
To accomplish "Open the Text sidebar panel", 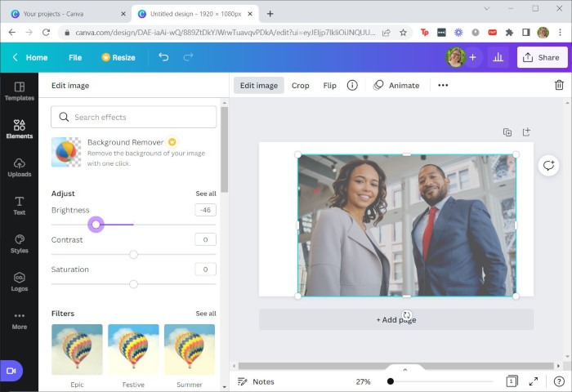I will point(20,206).
